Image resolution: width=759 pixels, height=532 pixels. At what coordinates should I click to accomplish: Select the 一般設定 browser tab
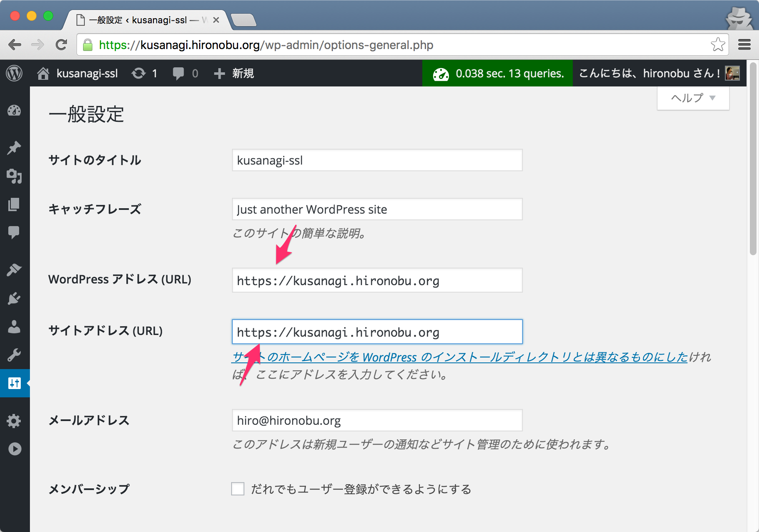(146, 20)
